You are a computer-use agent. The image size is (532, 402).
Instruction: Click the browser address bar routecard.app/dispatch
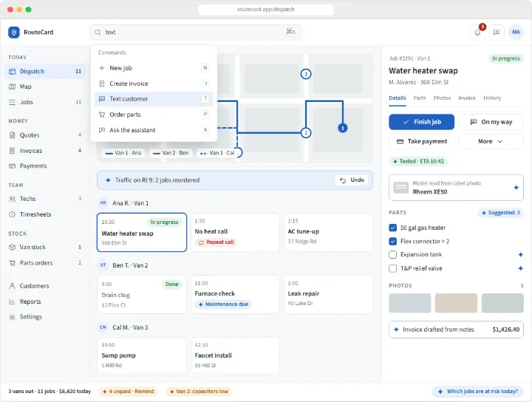(266, 10)
